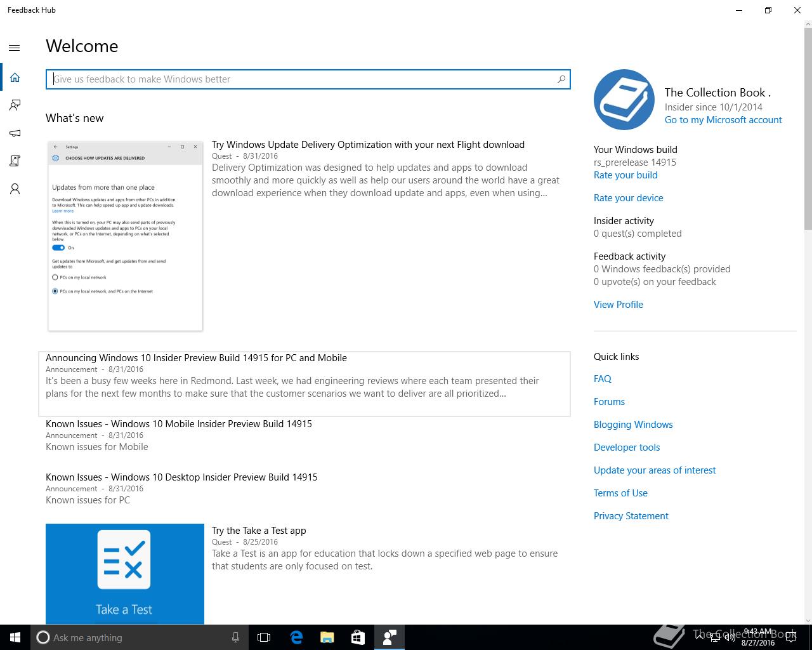Open Task View on the taskbar
This screenshot has width=812, height=650.
[264, 637]
